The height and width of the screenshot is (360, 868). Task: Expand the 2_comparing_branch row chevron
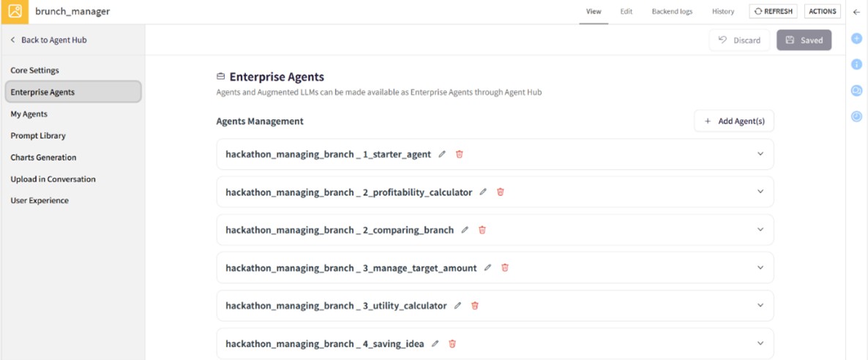[760, 229]
